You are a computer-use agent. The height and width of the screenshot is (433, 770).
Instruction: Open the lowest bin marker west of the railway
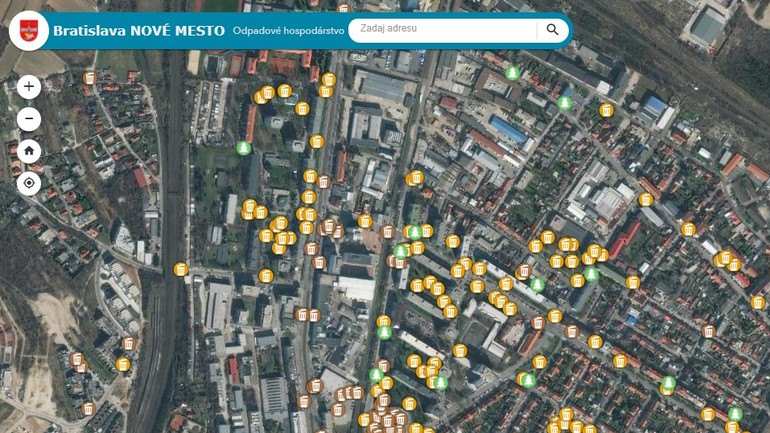[x=89, y=408]
